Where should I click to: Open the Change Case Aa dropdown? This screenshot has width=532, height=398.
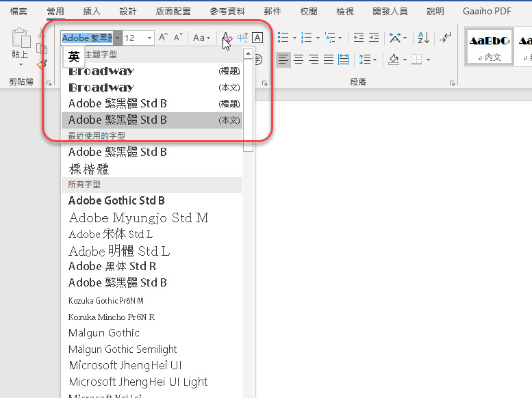(201, 38)
